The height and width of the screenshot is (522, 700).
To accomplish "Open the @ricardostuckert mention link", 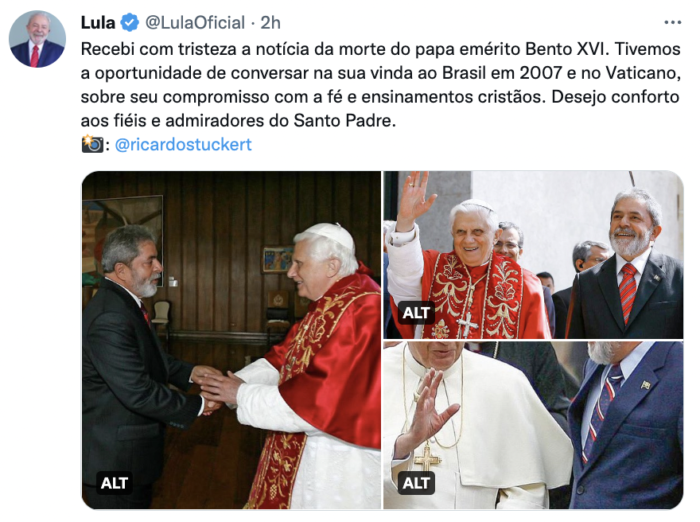I will (x=183, y=144).
